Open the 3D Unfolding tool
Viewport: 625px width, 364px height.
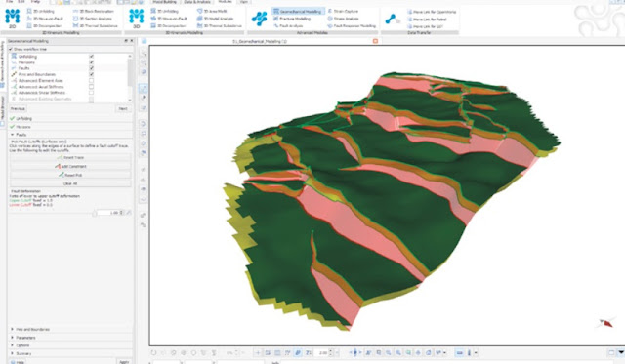tap(165, 11)
